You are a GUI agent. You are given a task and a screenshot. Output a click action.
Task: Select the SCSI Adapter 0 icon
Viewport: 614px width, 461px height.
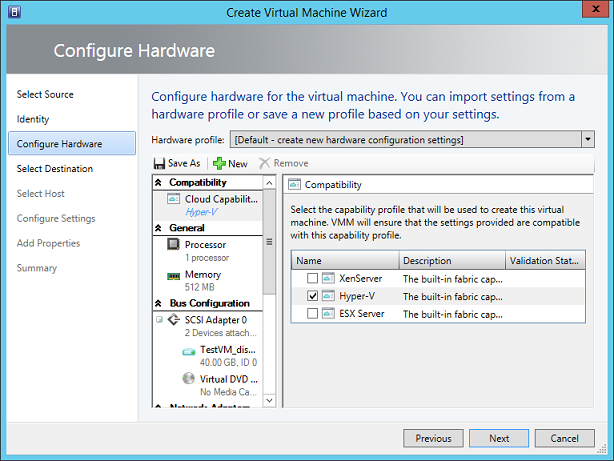point(171,320)
